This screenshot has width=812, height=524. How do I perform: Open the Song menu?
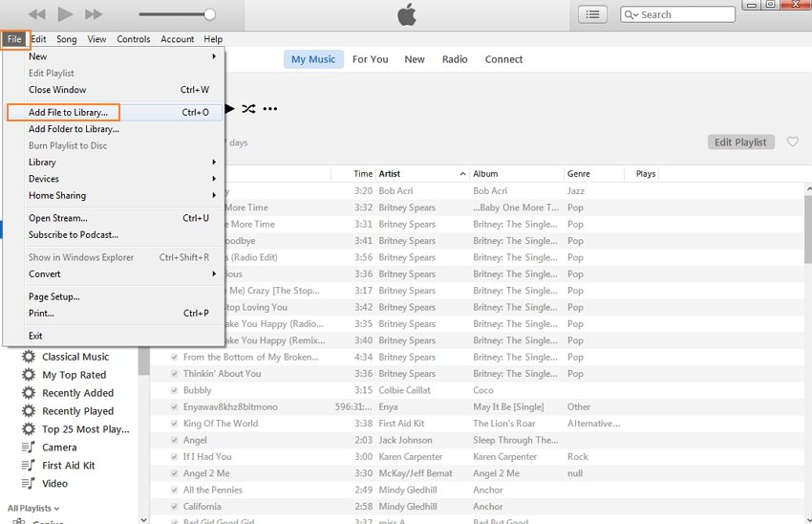66,39
